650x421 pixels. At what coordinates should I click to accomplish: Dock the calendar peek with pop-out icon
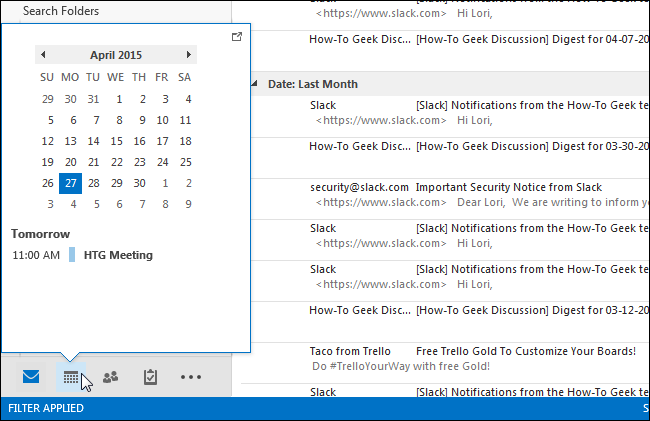click(x=237, y=36)
